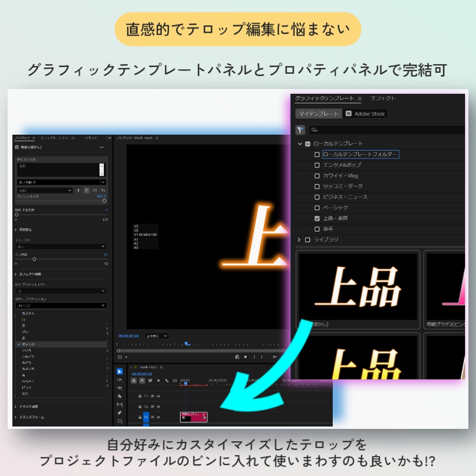Viewport: 476px width, 476px height.
Task: Click the V1 track lock icon
Action: [x=140, y=417]
